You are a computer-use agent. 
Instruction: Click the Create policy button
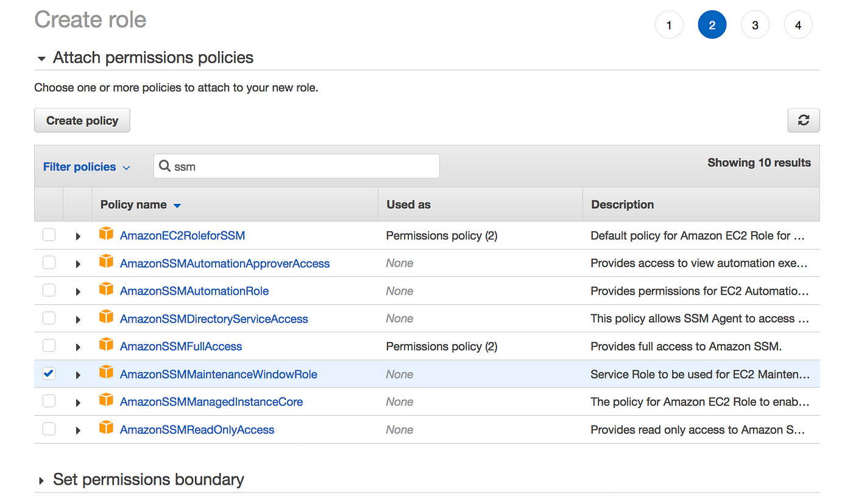pos(82,121)
